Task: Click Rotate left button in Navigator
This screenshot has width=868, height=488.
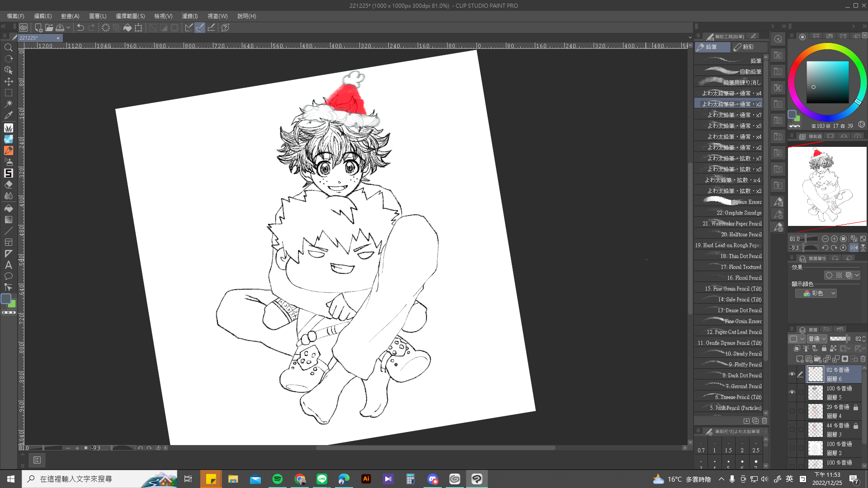Action: click(825, 248)
